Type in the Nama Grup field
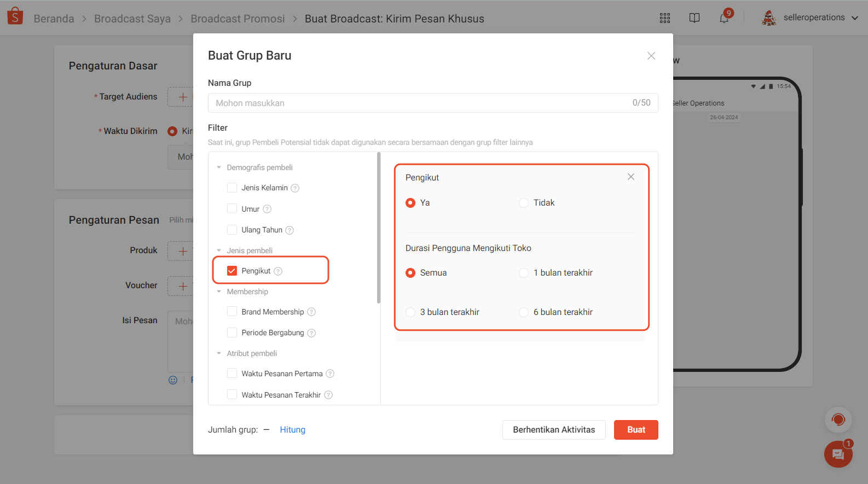Screen dimensions: 868x484 pos(419,103)
